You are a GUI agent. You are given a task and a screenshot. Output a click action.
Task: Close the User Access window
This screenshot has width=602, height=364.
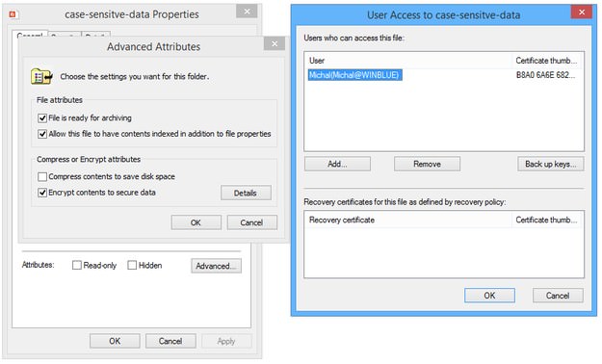click(582, 12)
